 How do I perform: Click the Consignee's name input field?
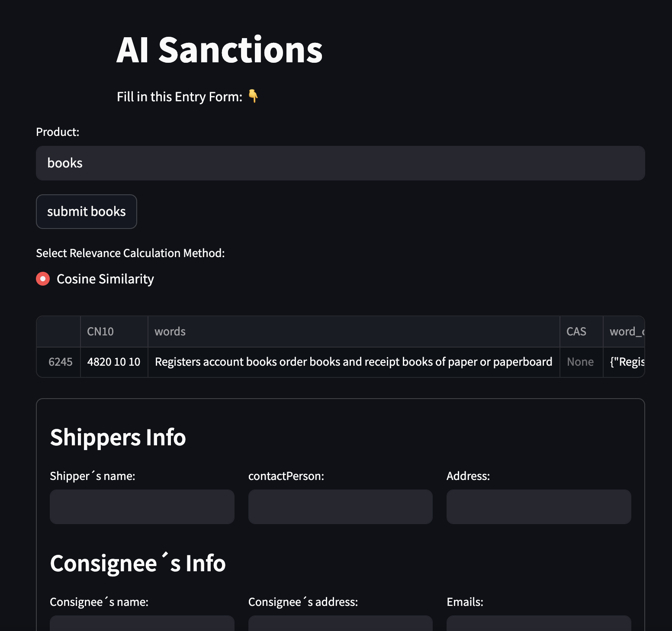142,623
